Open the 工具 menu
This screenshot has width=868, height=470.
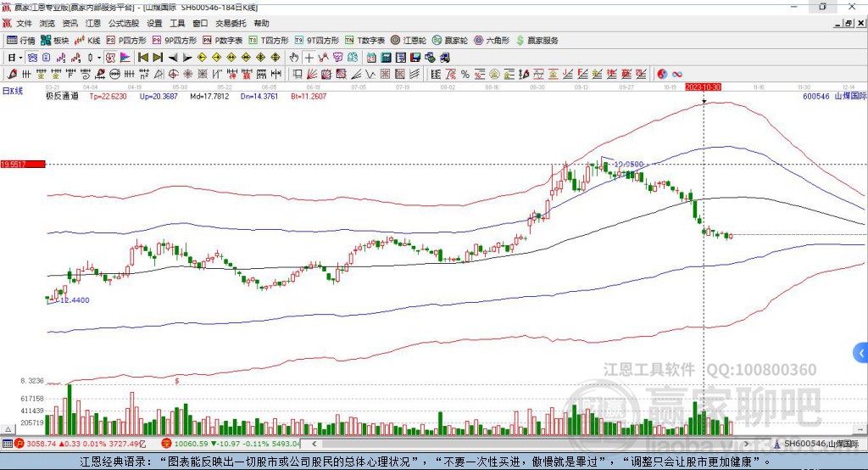tap(177, 23)
